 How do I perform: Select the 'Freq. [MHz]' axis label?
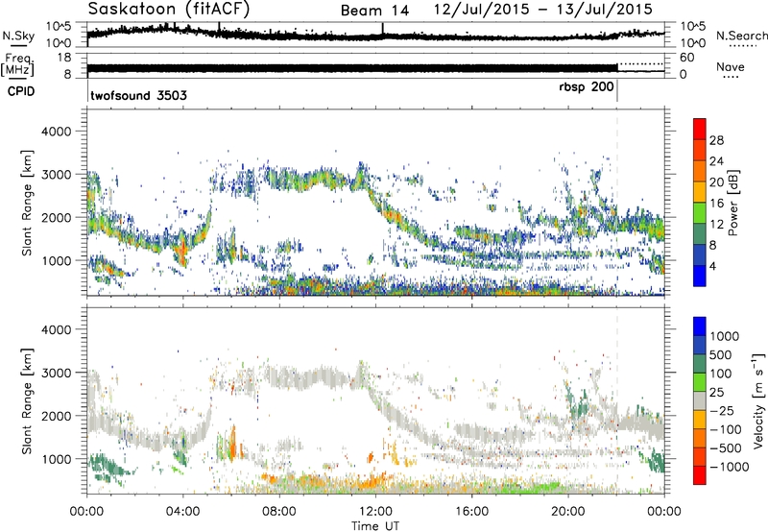[x=18, y=64]
